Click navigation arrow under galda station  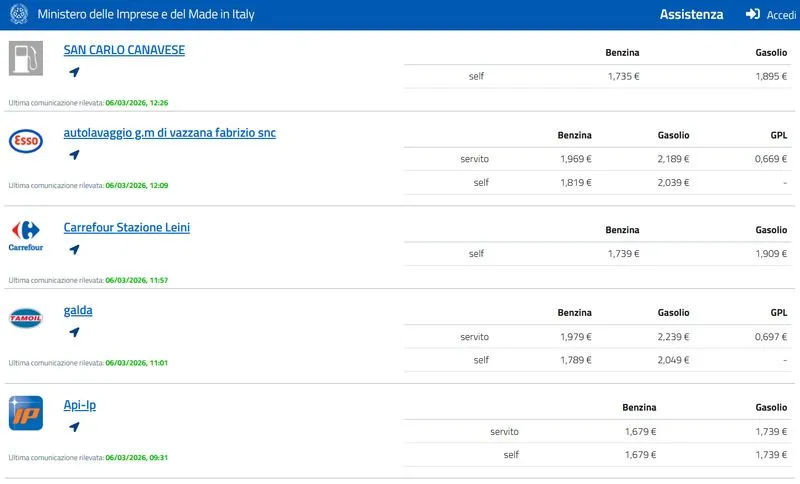pyautogui.click(x=74, y=332)
